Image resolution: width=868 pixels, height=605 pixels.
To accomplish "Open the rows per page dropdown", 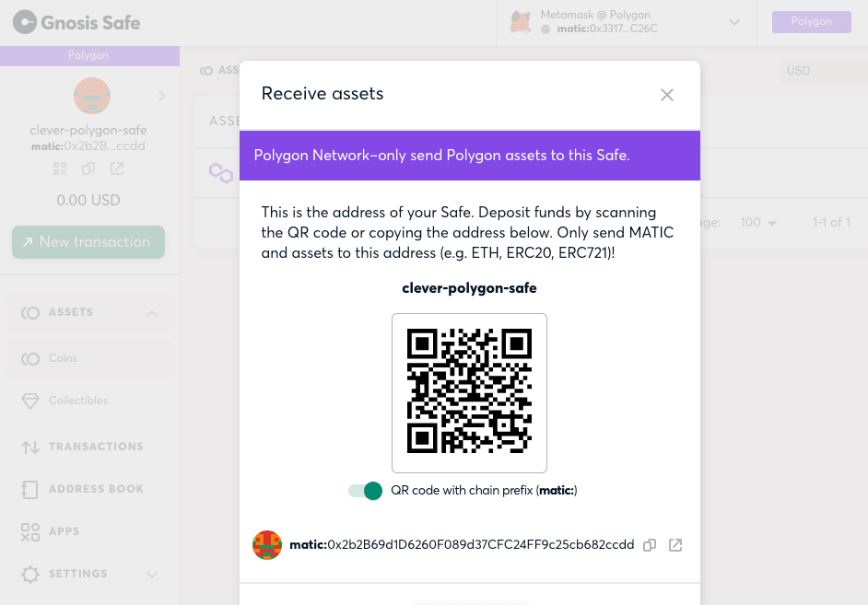I will coord(758,222).
